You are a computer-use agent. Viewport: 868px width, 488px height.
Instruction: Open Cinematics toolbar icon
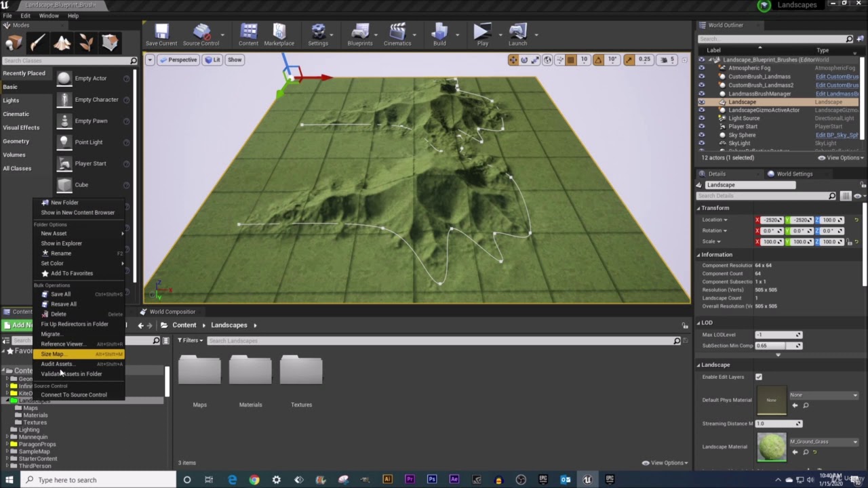pyautogui.click(x=397, y=31)
